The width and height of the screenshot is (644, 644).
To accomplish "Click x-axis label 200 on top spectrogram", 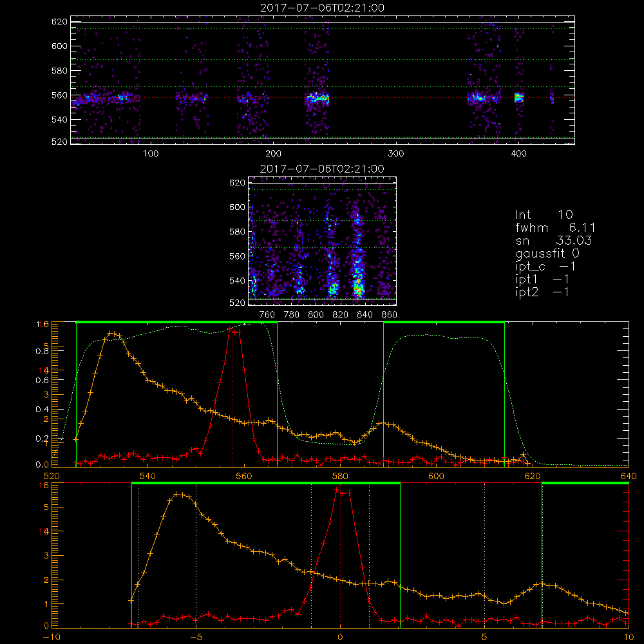I will tap(273, 154).
